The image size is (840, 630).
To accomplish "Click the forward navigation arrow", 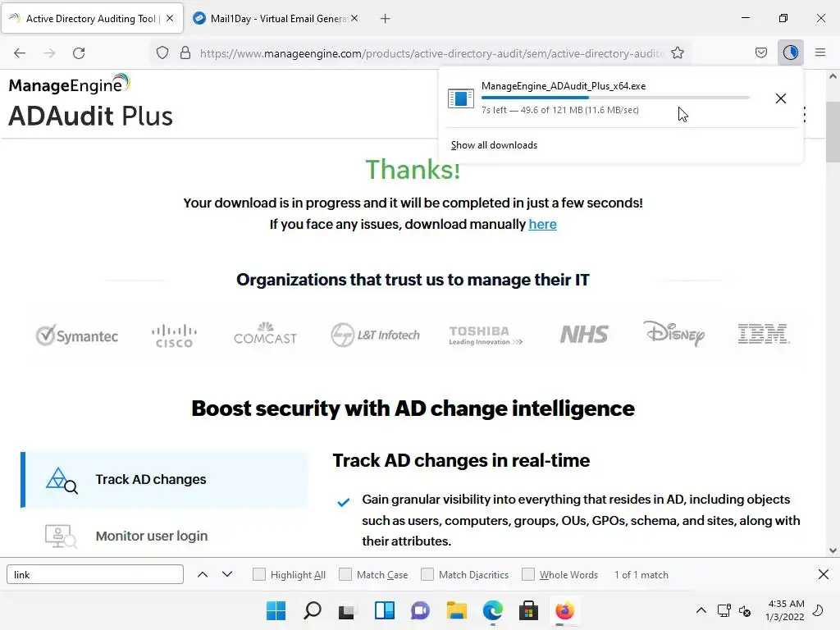I will tap(49, 53).
